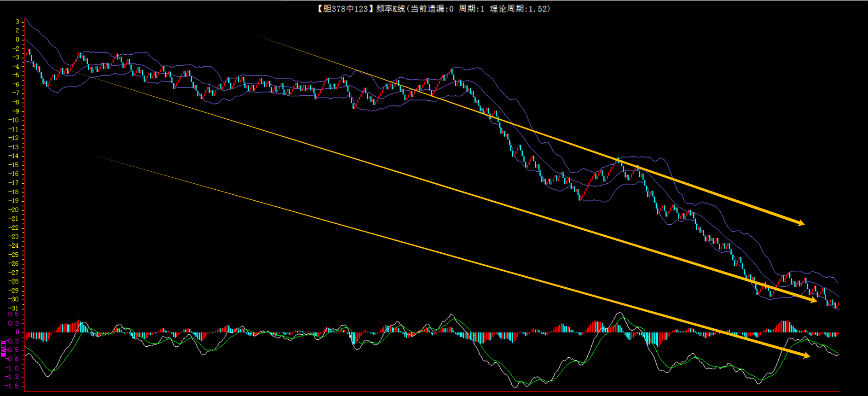Click the magenta "-1.5" MACD axis label

(x=14, y=386)
